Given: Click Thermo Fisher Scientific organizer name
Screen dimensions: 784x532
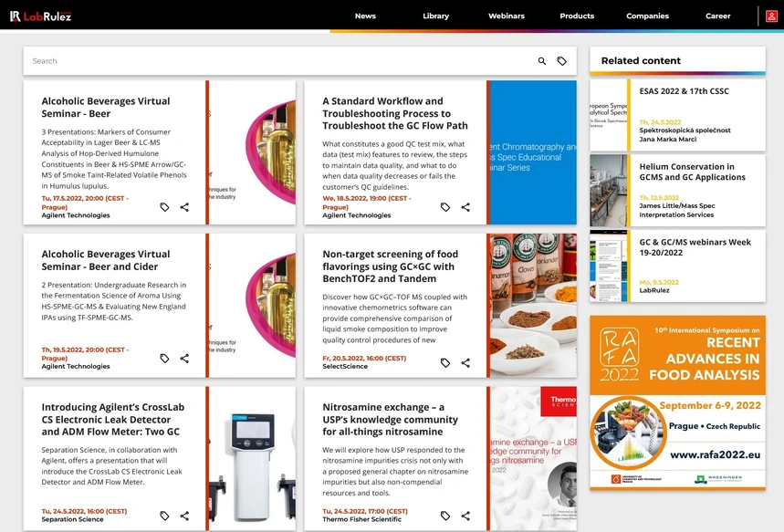Looking at the screenshot, I should pos(361,519).
